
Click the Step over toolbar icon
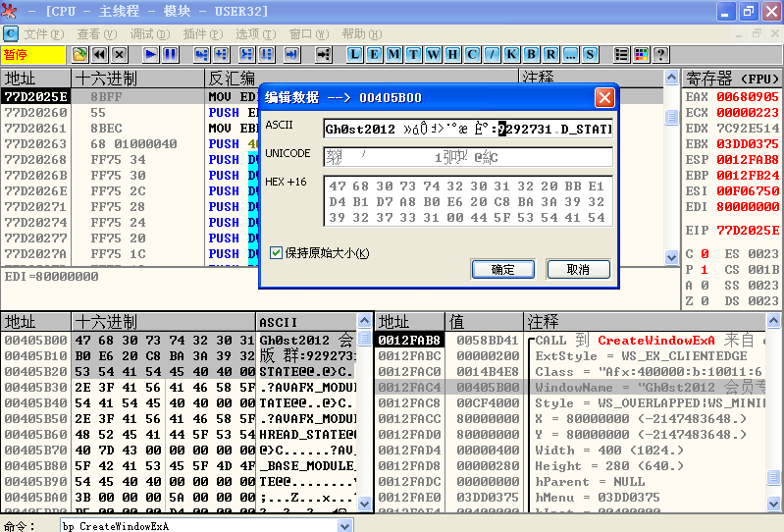click(x=221, y=54)
